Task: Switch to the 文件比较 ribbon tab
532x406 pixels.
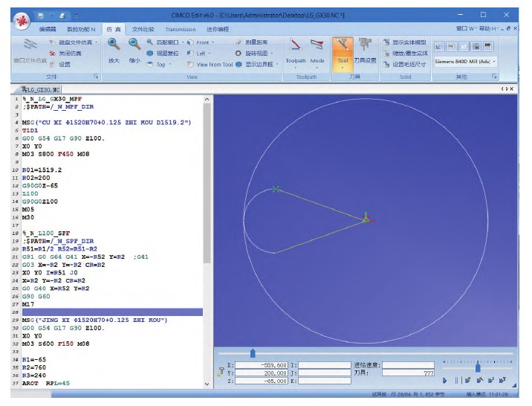Action: (x=143, y=29)
